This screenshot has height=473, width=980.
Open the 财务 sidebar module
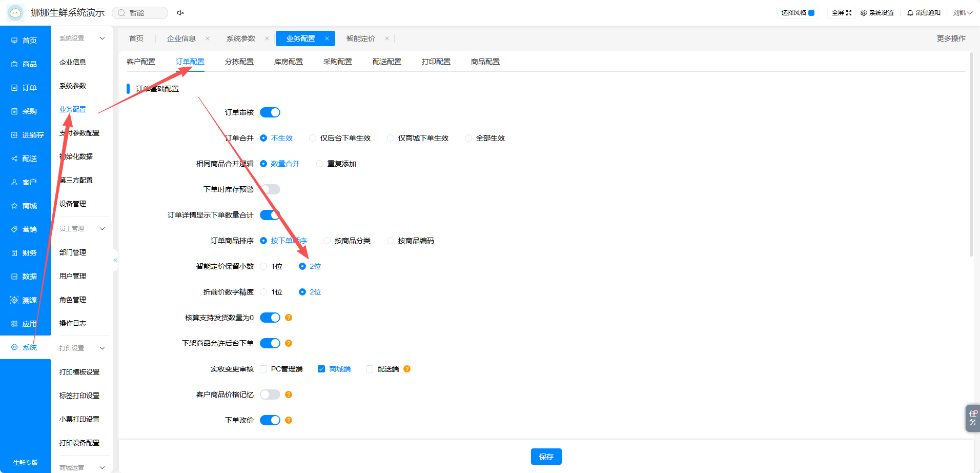[25, 253]
